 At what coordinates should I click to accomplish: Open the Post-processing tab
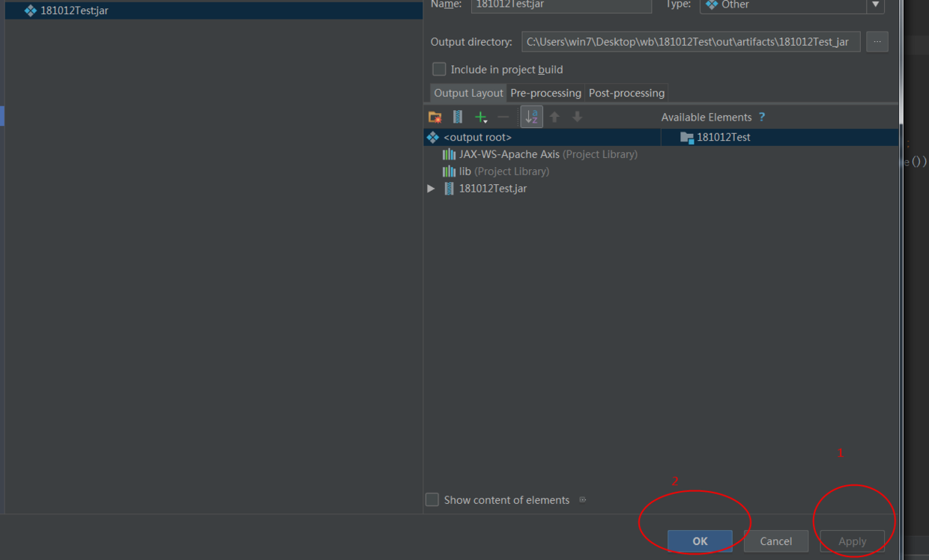click(x=626, y=93)
